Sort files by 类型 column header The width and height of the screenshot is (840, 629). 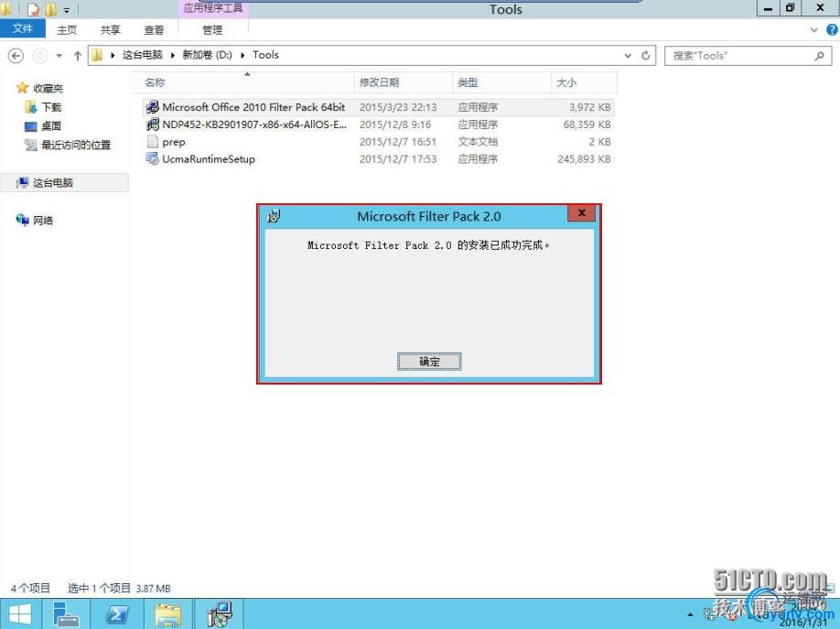(x=502, y=82)
